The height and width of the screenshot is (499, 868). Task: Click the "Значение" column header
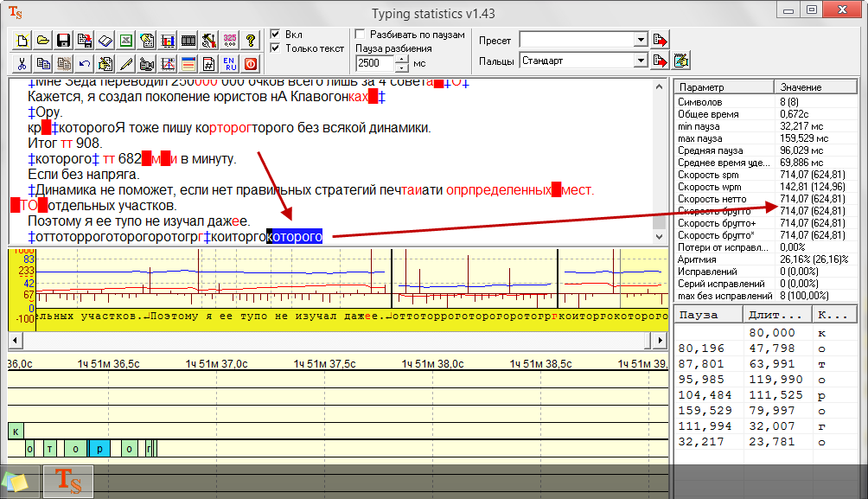click(x=801, y=87)
